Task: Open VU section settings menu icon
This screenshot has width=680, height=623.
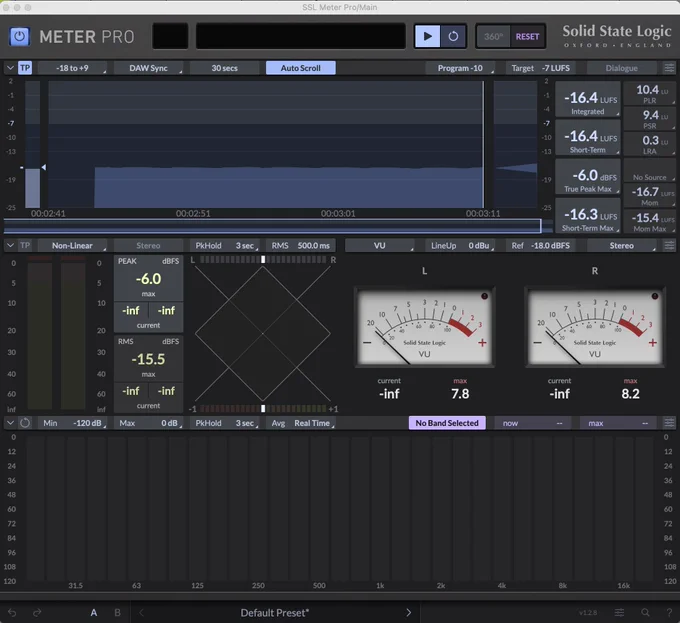Action: 669,245
